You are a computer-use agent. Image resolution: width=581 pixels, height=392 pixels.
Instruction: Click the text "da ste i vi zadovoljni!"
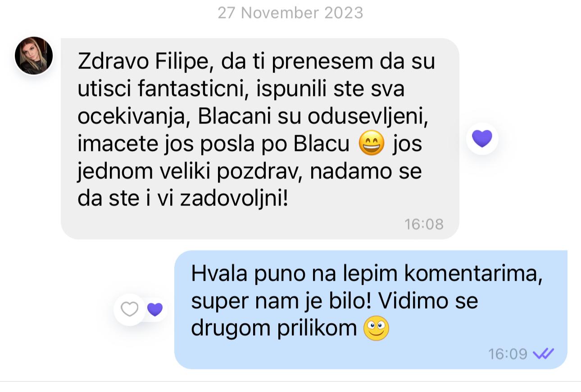click(x=182, y=200)
